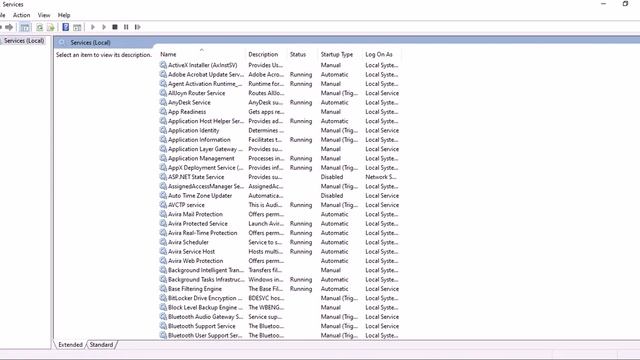
Task: Select the Avira Protected Service row
Action: [x=279, y=223]
